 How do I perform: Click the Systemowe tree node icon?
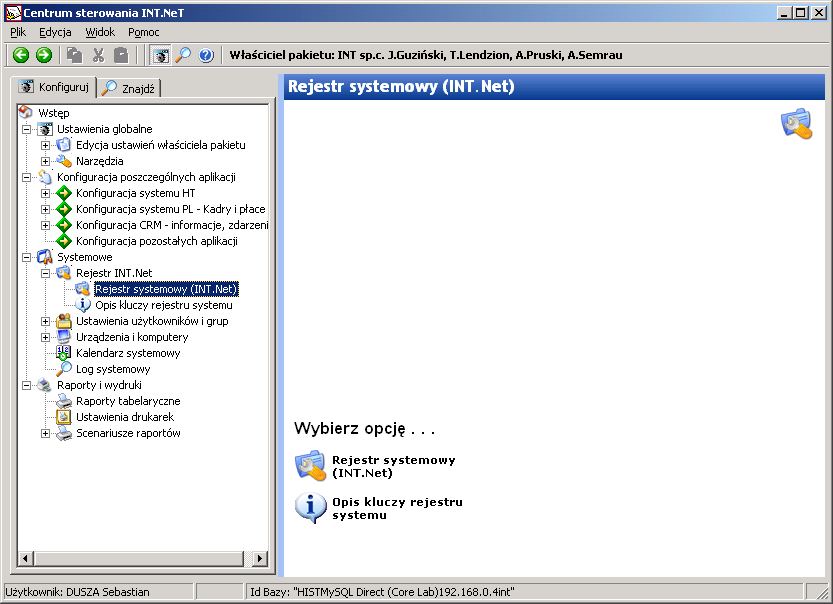point(45,257)
